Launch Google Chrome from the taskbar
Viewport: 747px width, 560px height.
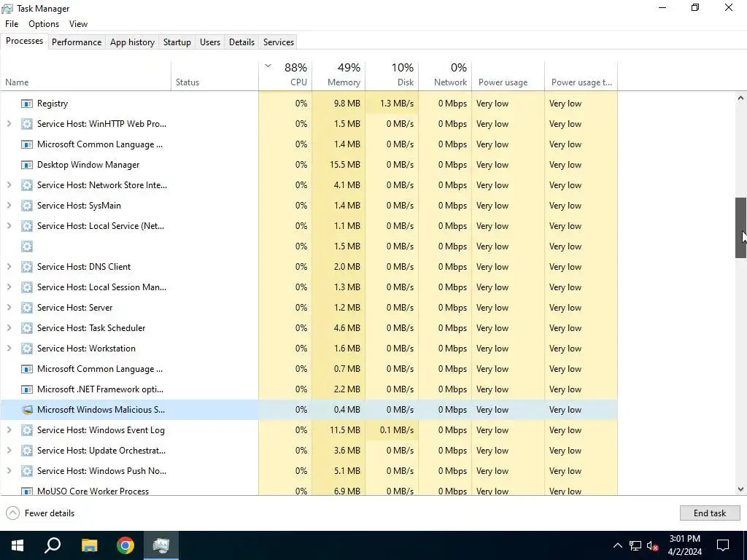click(x=125, y=545)
